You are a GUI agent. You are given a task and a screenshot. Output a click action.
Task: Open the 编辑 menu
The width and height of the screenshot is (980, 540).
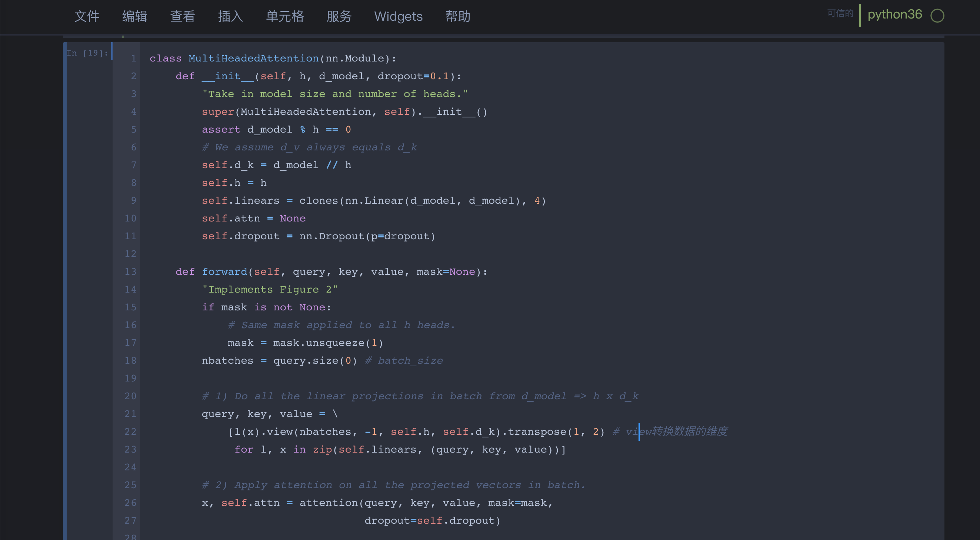point(135,16)
